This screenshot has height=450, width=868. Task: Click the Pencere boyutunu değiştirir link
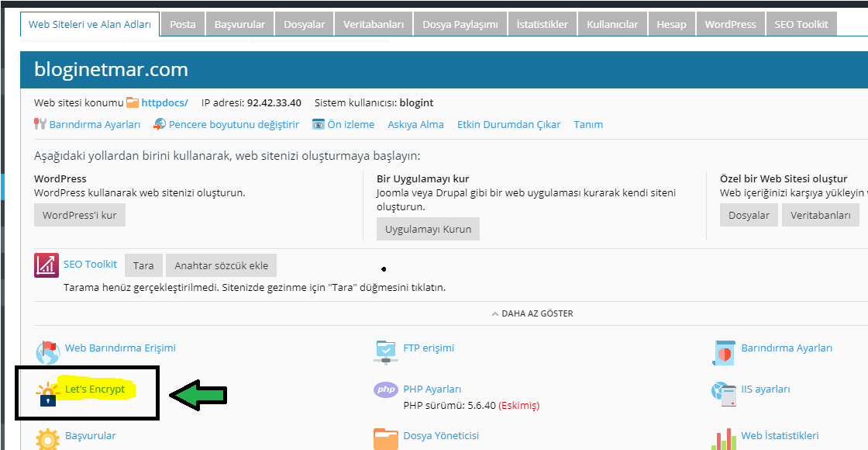point(233,124)
